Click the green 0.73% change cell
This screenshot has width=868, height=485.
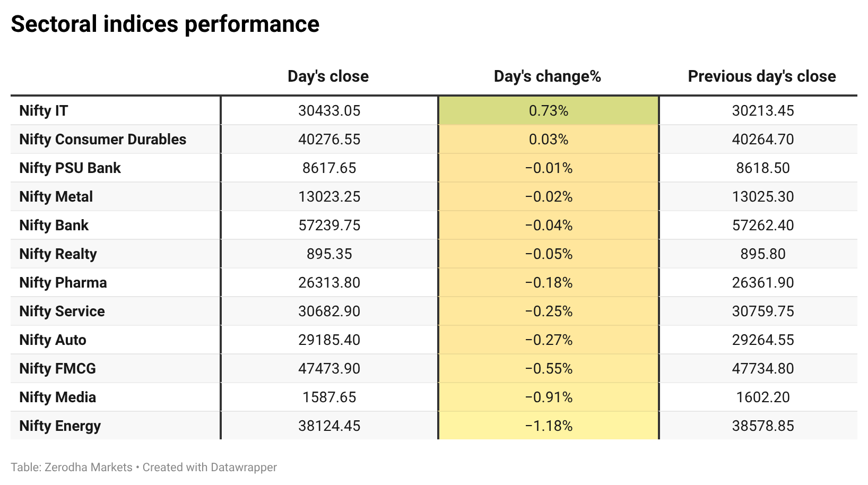[x=549, y=110]
